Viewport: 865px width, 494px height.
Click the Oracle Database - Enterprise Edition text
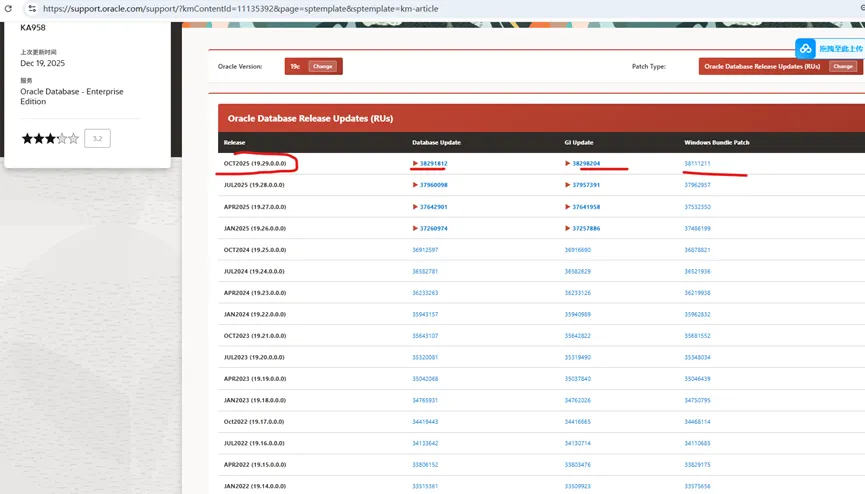click(72, 97)
